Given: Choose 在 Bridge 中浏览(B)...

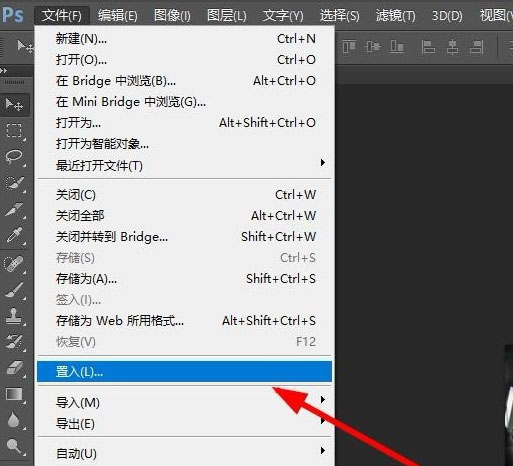Looking at the screenshot, I should pyautogui.click(x=184, y=81).
